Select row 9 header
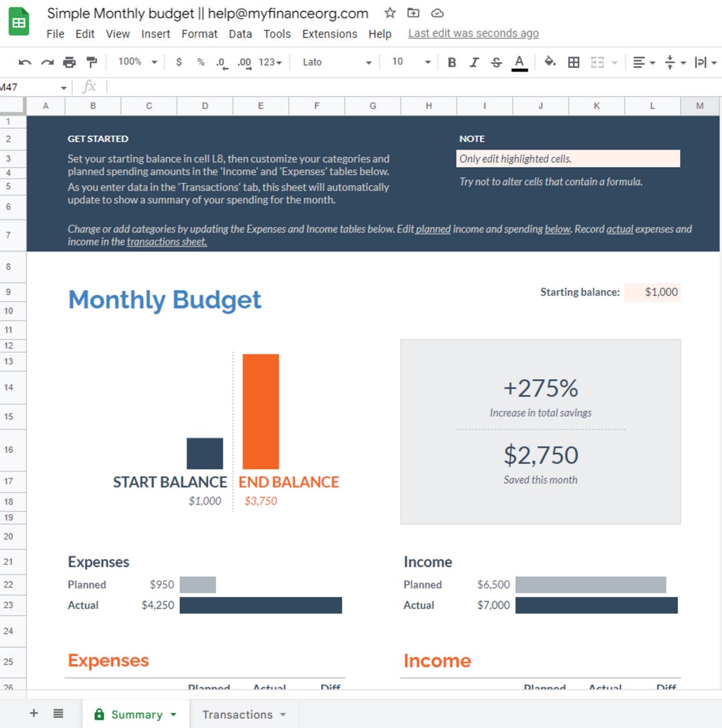Screen dimensions: 722x728 (x=9, y=292)
